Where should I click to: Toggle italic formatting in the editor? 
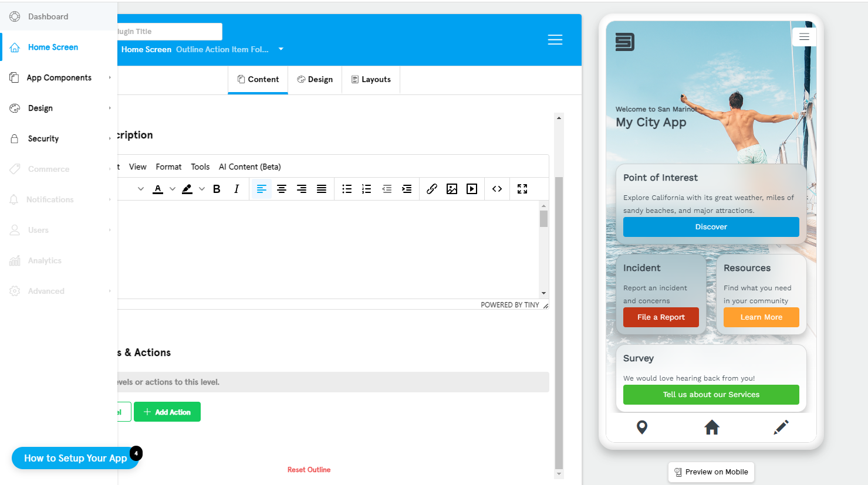point(236,189)
